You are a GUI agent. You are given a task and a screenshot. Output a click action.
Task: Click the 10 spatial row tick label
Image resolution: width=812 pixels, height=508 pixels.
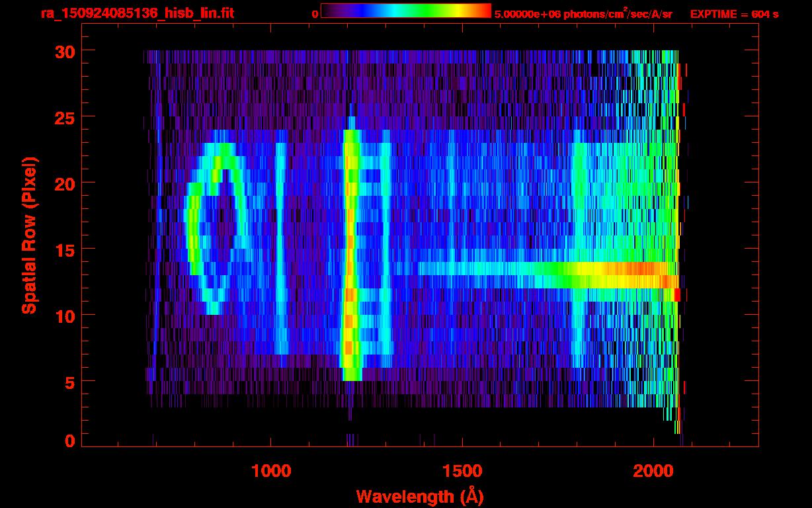pyautogui.click(x=64, y=316)
